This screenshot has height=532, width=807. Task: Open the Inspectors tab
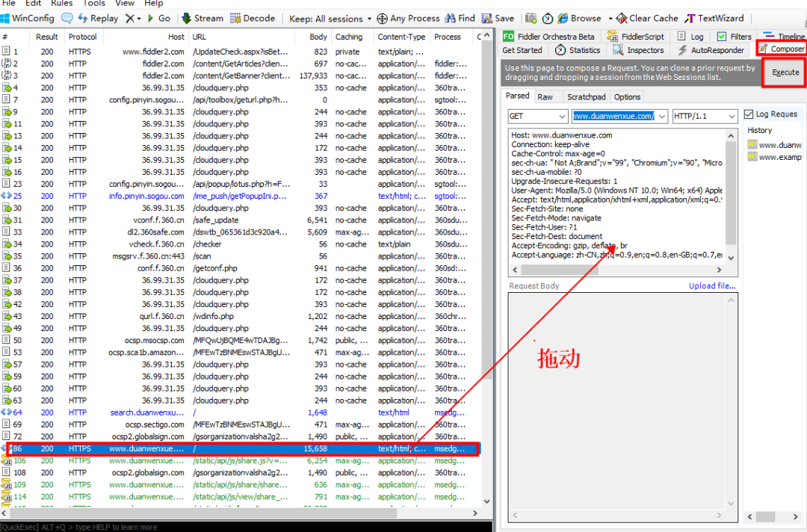[x=638, y=50]
